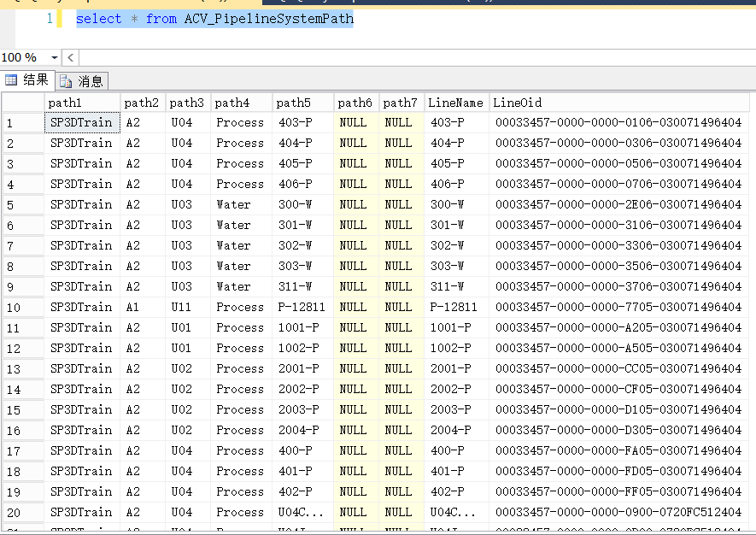Click LineName cell 1002-P in row 12

pyautogui.click(x=456, y=349)
